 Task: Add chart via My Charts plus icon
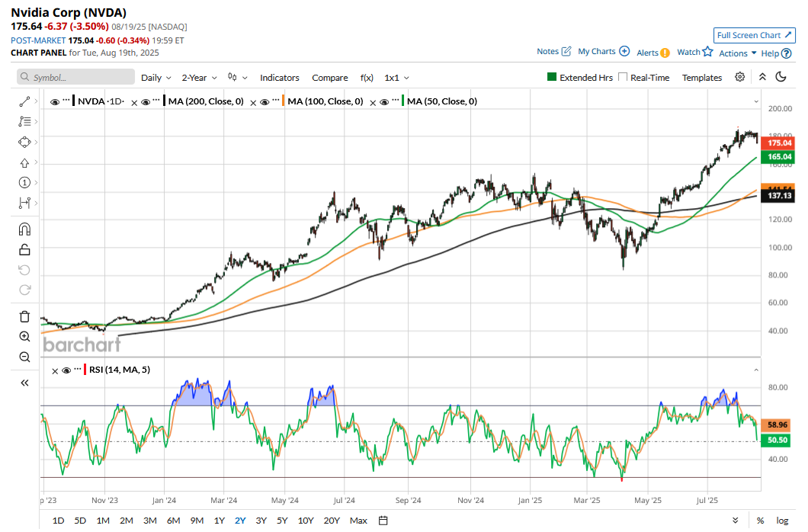pos(624,51)
